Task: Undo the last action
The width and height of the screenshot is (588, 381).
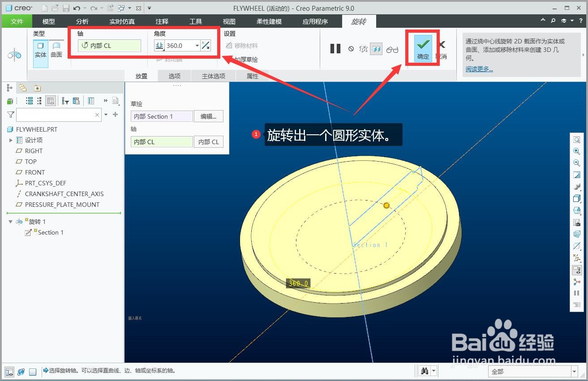Action: [77, 8]
